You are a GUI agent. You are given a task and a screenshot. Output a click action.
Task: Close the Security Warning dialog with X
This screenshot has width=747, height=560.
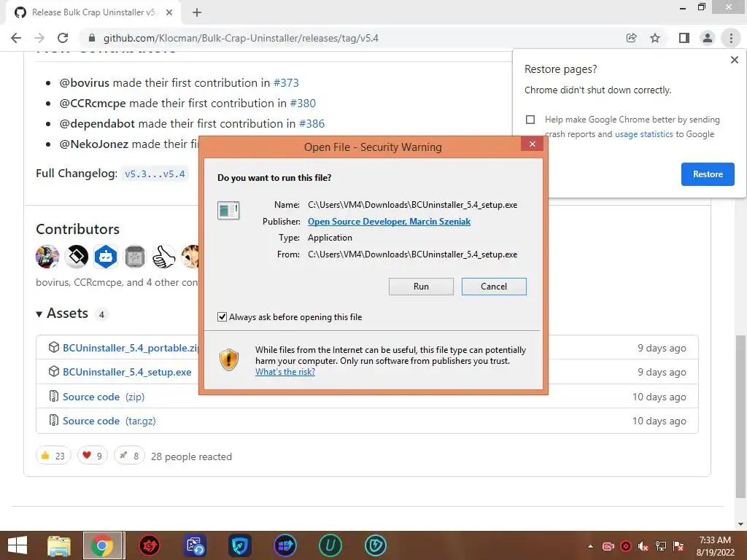(x=532, y=144)
